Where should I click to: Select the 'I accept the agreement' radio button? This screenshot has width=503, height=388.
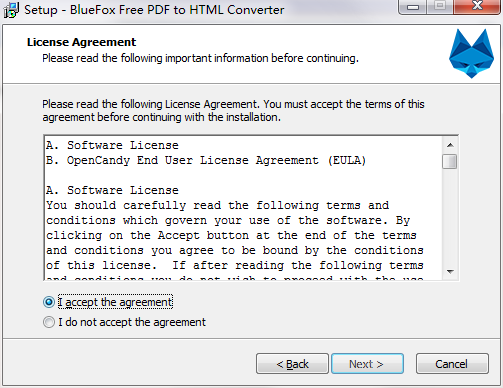[49, 302]
